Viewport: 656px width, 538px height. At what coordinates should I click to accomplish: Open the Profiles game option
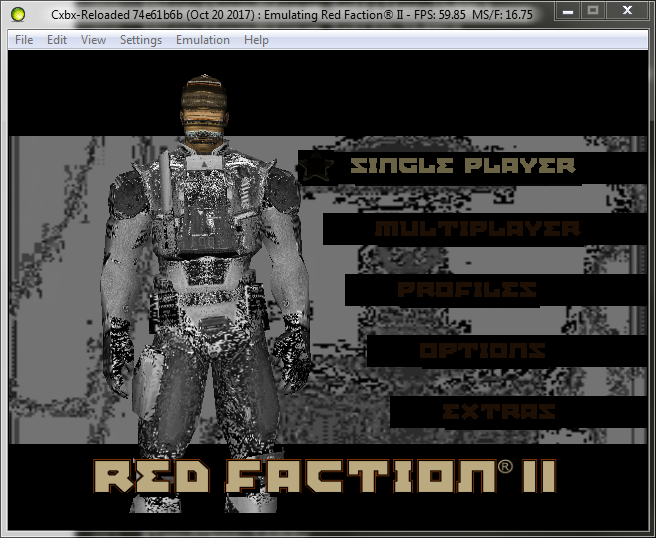click(467, 289)
